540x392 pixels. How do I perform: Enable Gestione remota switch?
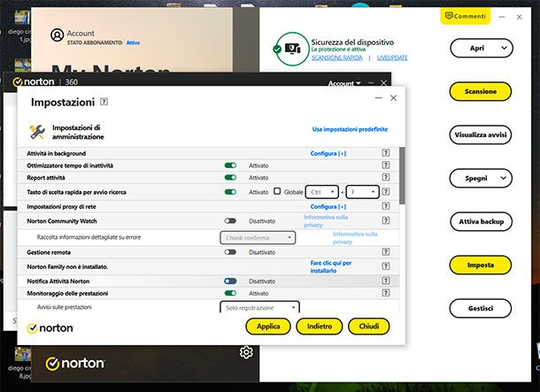tap(230, 252)
